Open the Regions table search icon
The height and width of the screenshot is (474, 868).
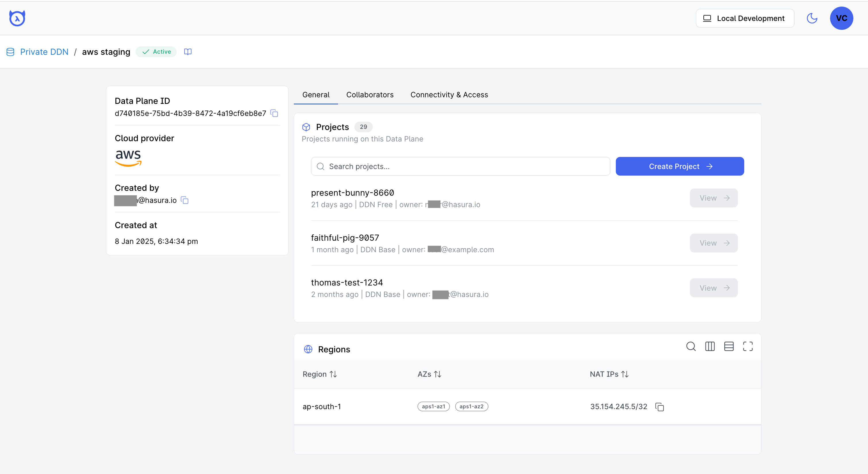[691, 346]
